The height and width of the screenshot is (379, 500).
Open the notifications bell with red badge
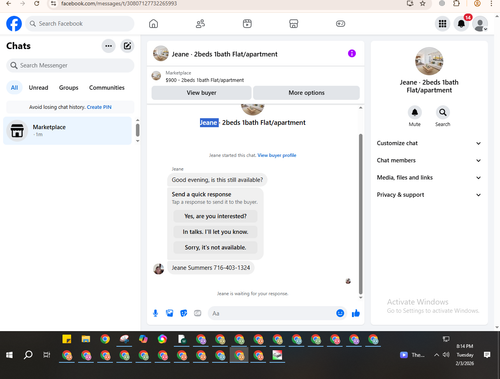461,24
